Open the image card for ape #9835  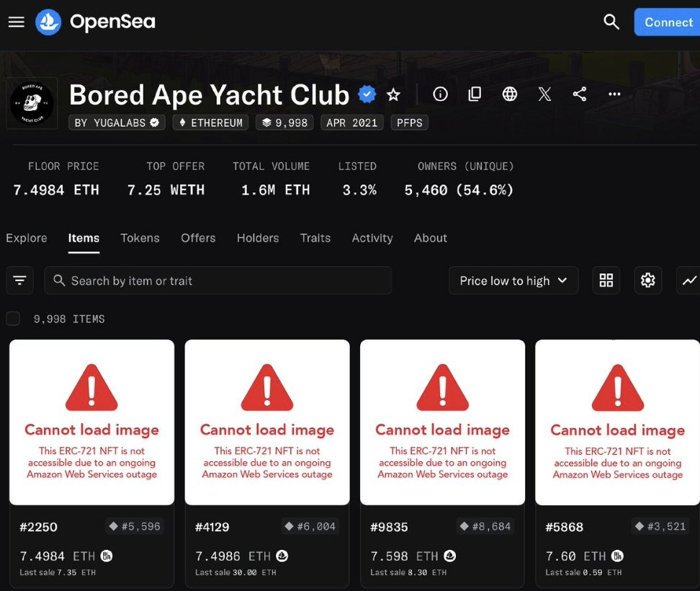coord(442,422)
